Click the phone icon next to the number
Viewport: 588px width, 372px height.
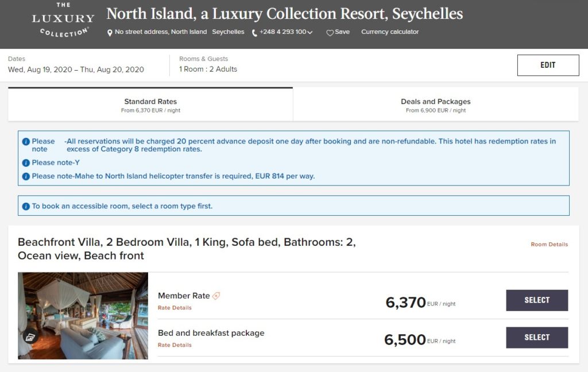(x=255, y=33)
